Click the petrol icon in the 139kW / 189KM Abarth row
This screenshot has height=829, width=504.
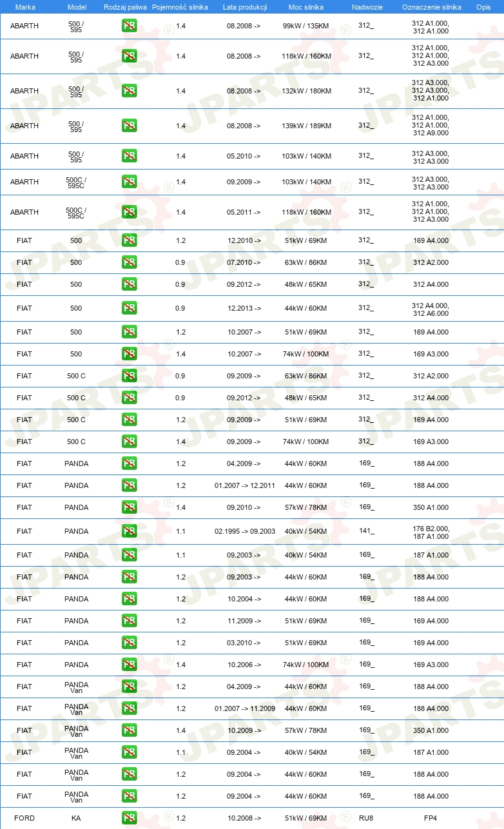pyautogui.click(x=129, y=126)
